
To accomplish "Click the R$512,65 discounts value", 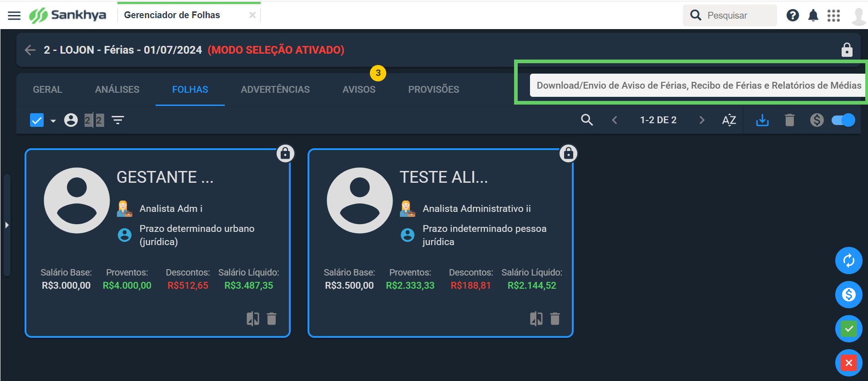I will click(x=188, y=286).
